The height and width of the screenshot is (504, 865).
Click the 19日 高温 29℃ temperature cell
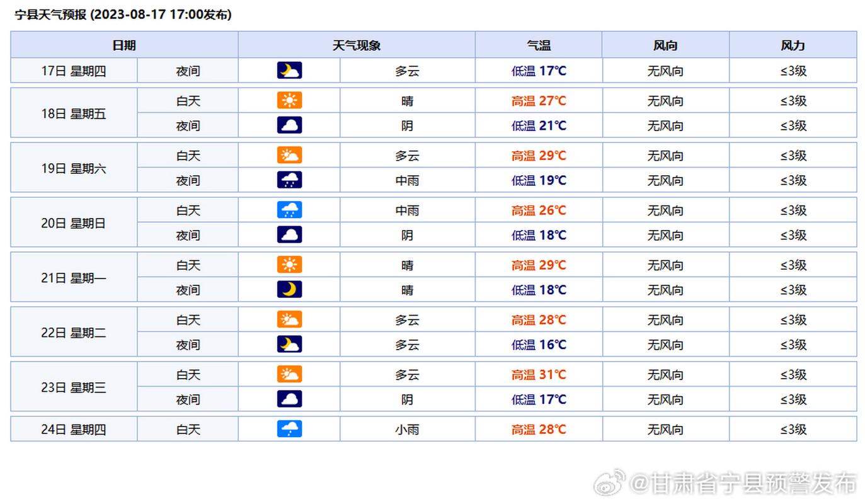point(539,155)
